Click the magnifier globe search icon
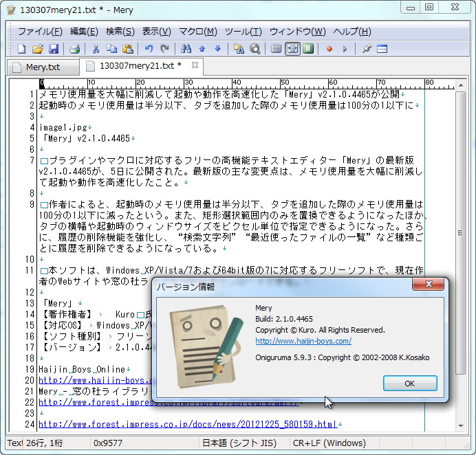 (255, 49)
